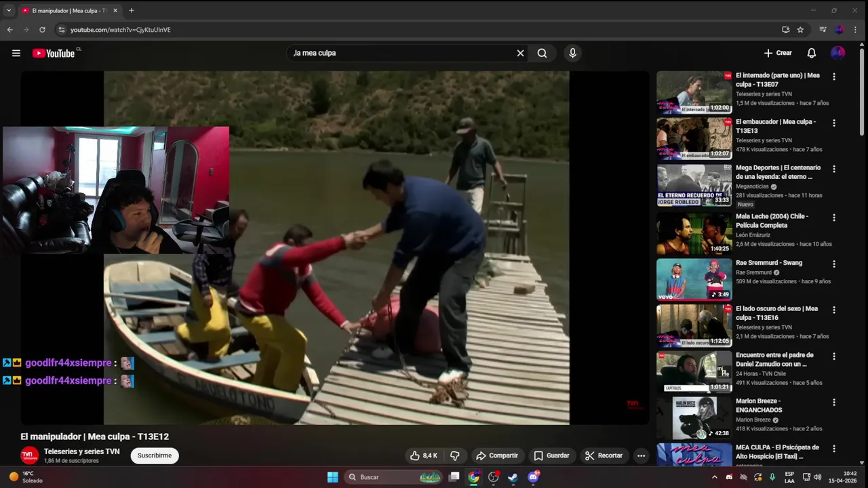Open options for Marlon Breeze ENGANCHADOS
Viewport: 868px width, 488px height.
click(x=834, y=402)
